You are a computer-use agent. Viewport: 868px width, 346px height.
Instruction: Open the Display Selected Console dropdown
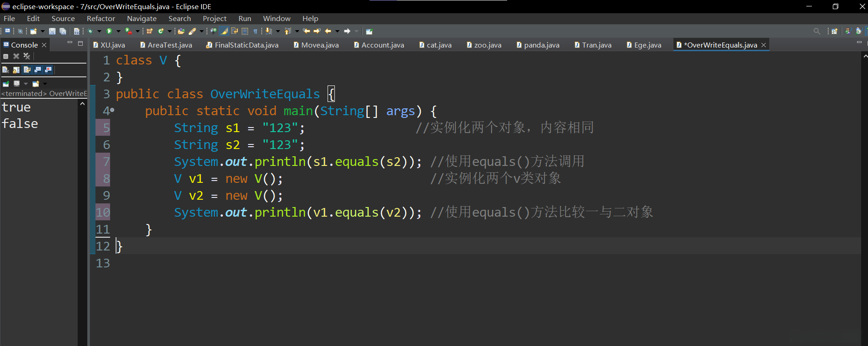(26, 84)
